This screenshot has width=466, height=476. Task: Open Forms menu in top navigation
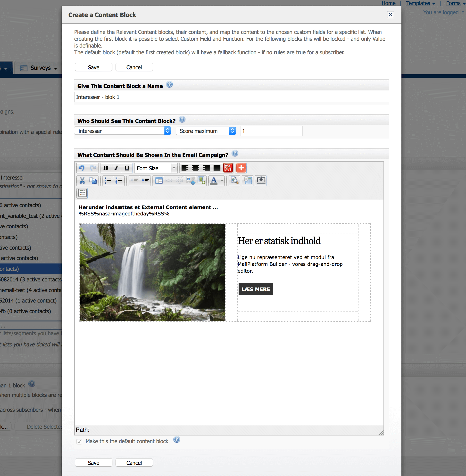tap(456, 3)
